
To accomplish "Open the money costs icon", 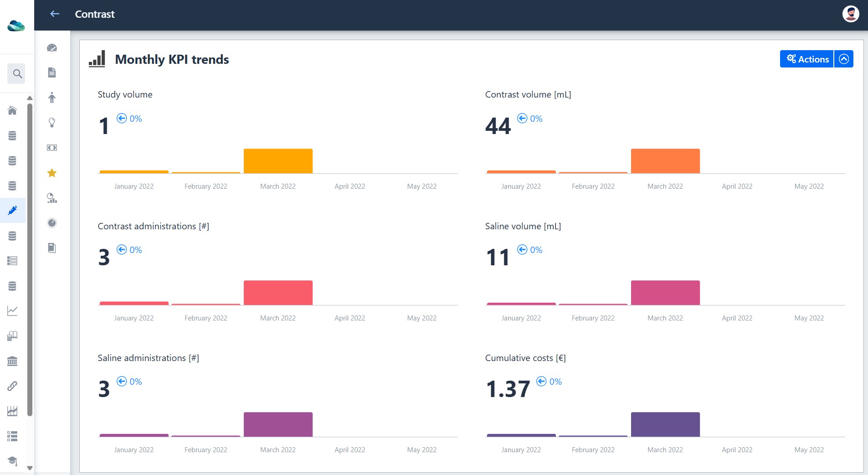I will (x=52, y=148).
